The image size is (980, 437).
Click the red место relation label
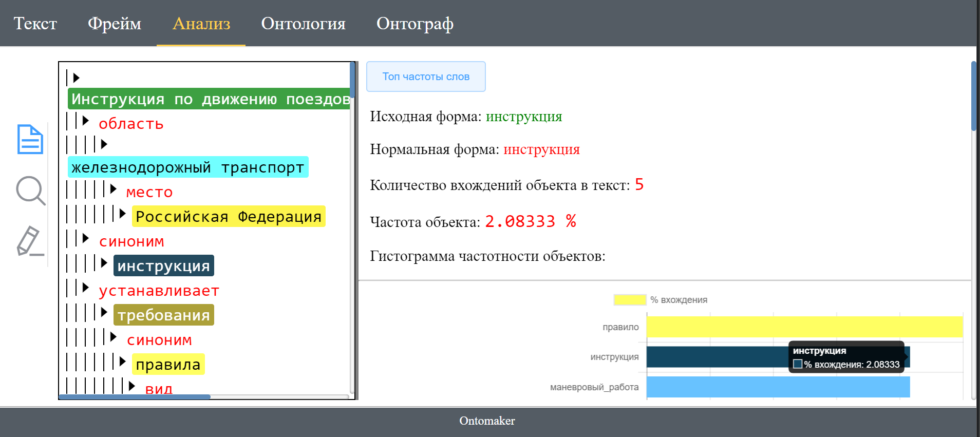149,192
